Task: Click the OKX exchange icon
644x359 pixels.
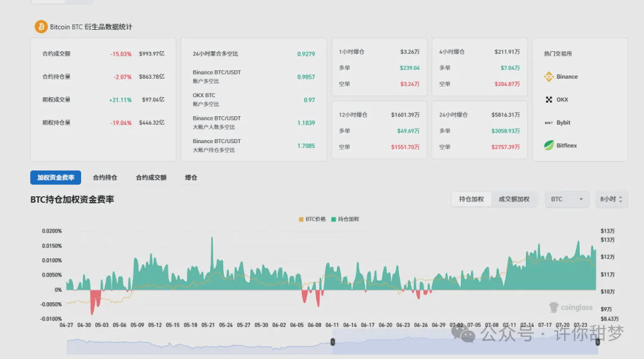Action: click(549, 100)
